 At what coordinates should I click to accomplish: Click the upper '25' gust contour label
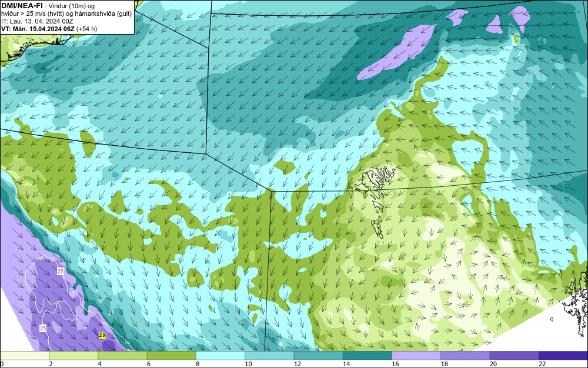(61, 272)
